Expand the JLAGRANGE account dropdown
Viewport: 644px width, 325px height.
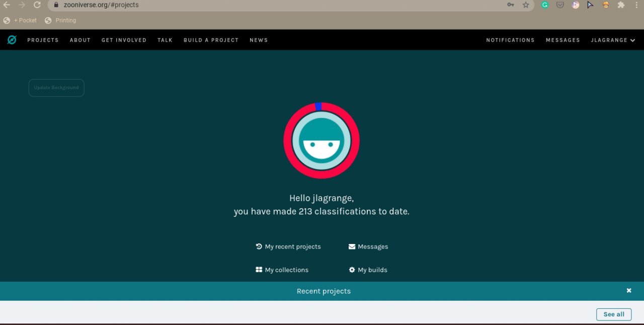pyautogui.click(x=613, y=40)
